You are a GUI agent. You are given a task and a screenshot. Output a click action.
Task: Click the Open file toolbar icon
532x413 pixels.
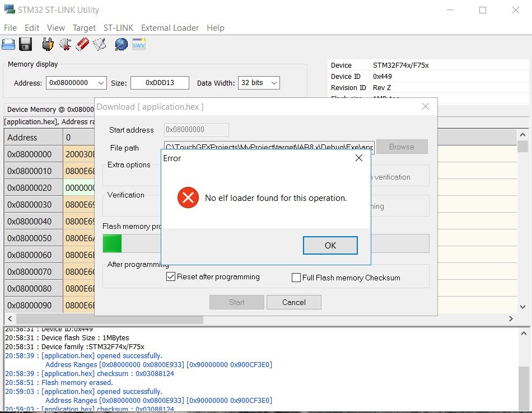point(8,44)
